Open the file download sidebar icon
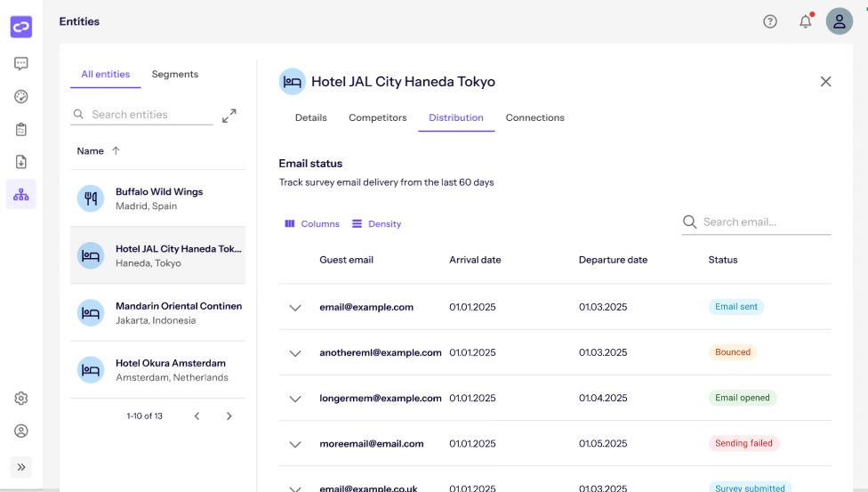 21,162
